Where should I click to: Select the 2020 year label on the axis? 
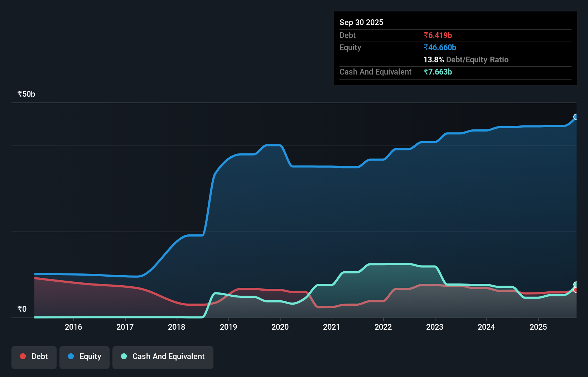coord(280,327)
